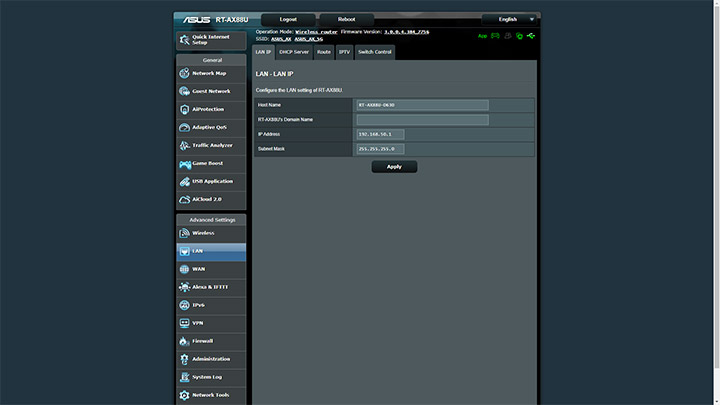Image resolution: width=720 pixels, height=405 pixels.
Task: Click the Guest Network icon
Action: (x=185, y=91)
